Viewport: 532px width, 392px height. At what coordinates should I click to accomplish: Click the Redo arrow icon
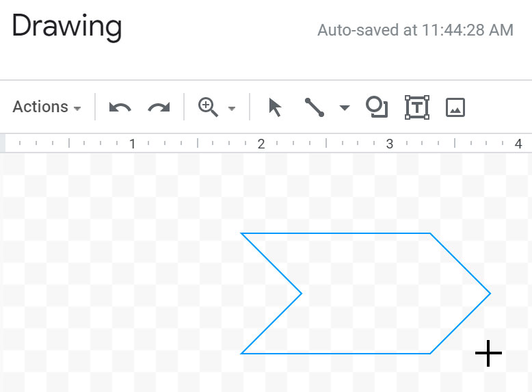159,107
